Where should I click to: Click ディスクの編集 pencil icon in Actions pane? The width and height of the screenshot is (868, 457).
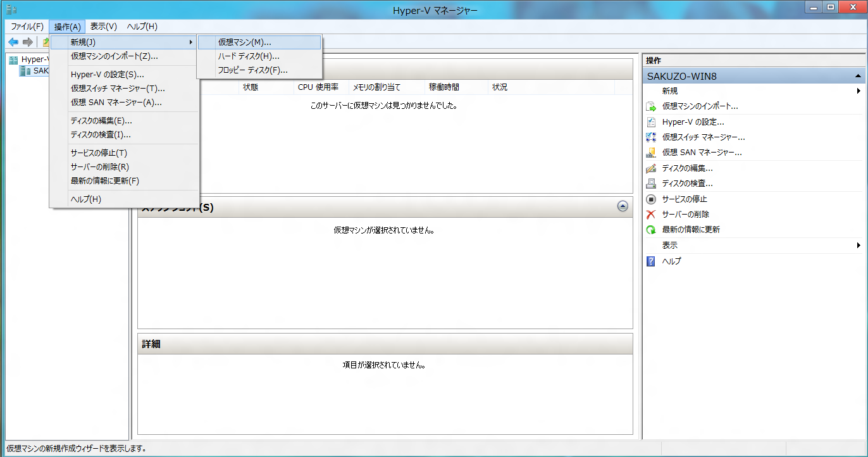point(651,168)
